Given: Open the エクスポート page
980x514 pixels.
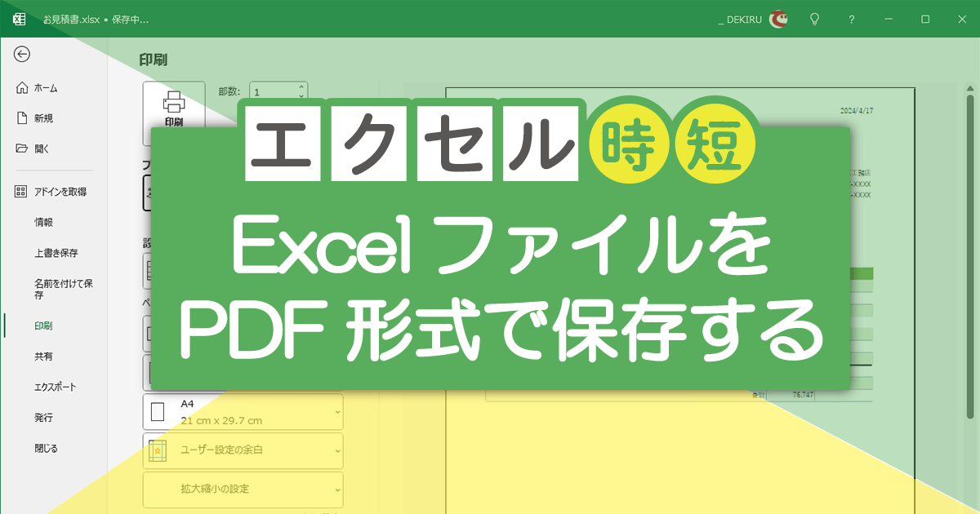Looking at the screenshot, I should (x=53, y=387).
